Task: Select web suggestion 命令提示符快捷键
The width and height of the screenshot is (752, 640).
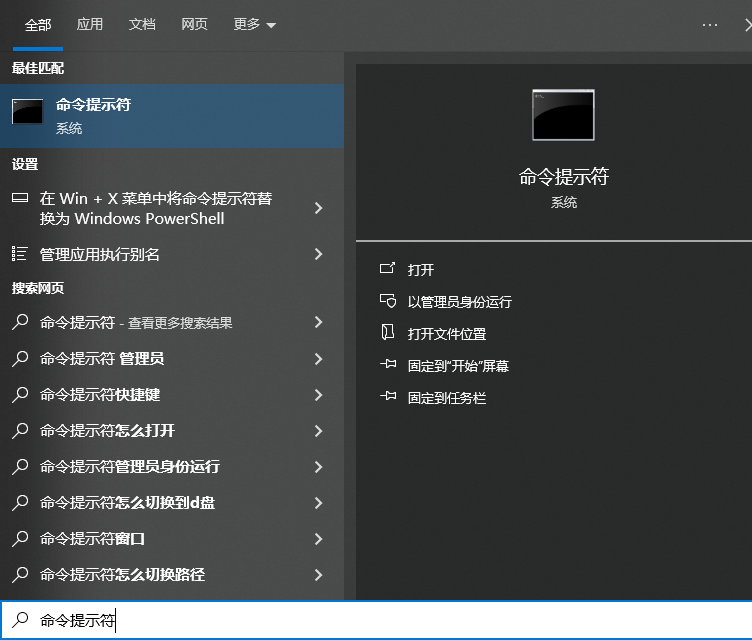Action: (172, 394)
